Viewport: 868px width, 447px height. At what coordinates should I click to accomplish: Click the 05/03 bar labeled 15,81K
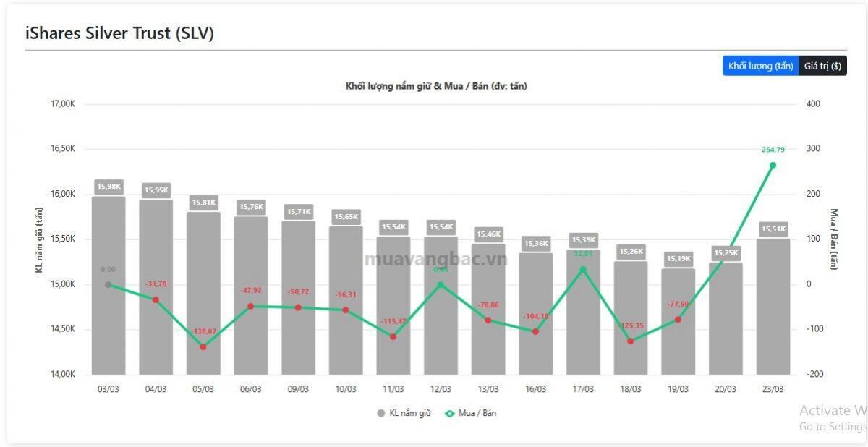(203, 293)
